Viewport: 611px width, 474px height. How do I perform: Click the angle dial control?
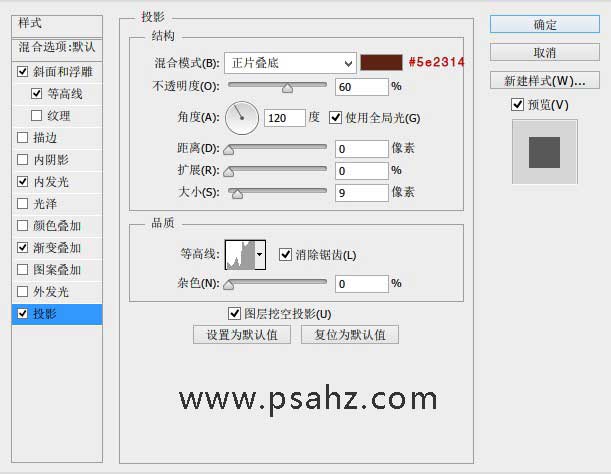[x=241, y=119]
